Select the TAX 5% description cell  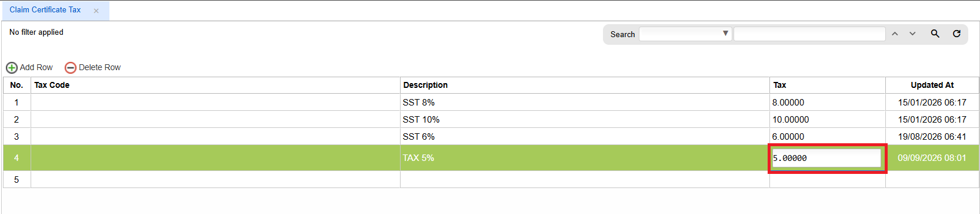coord(585,158)
